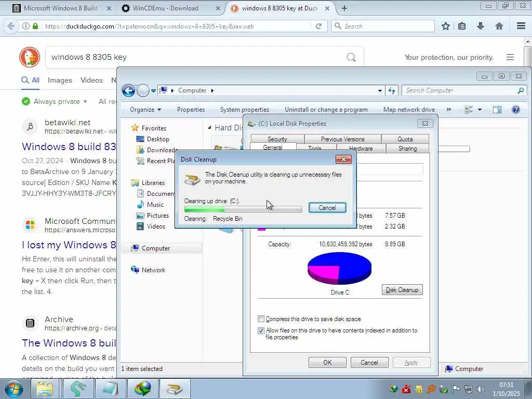Open the Videos results tab
Viewport: 532px width, 399px height.
pos(91,81)
